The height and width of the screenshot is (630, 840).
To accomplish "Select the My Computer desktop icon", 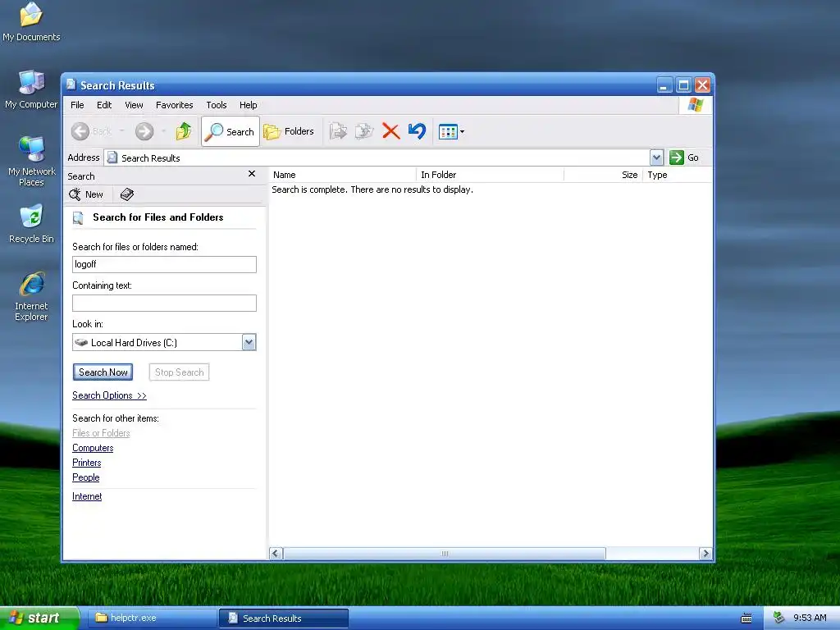I will [31, 90].
